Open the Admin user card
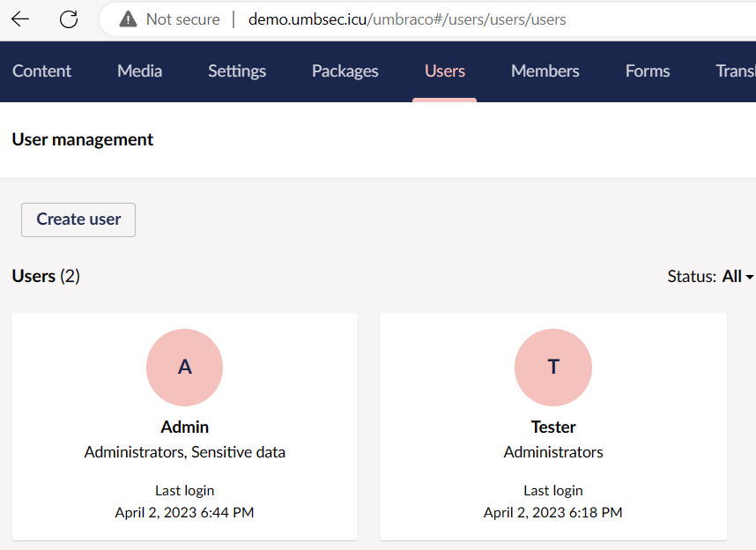This screenshot has width=756, height=550. click(x=184, y=427)
